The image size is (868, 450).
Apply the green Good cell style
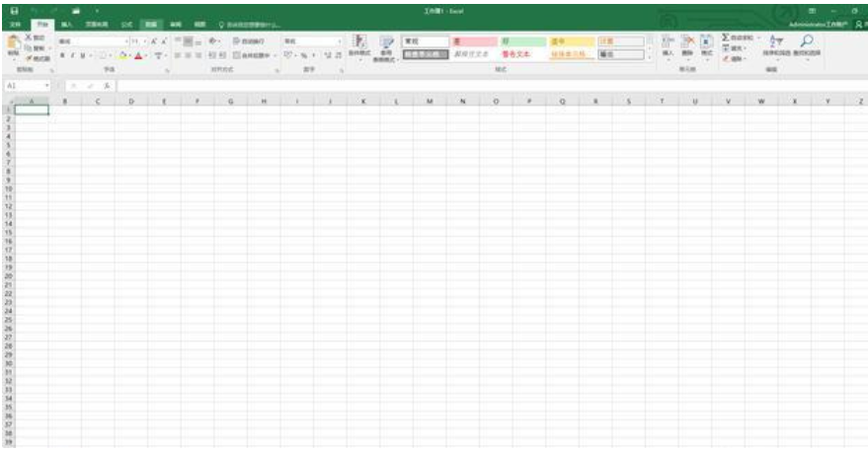(x=523, y=41)
